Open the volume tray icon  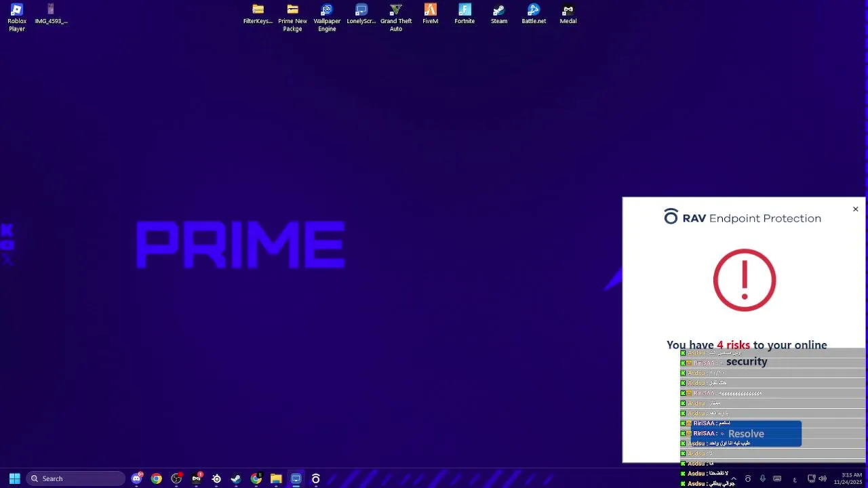tap(823, 479)
